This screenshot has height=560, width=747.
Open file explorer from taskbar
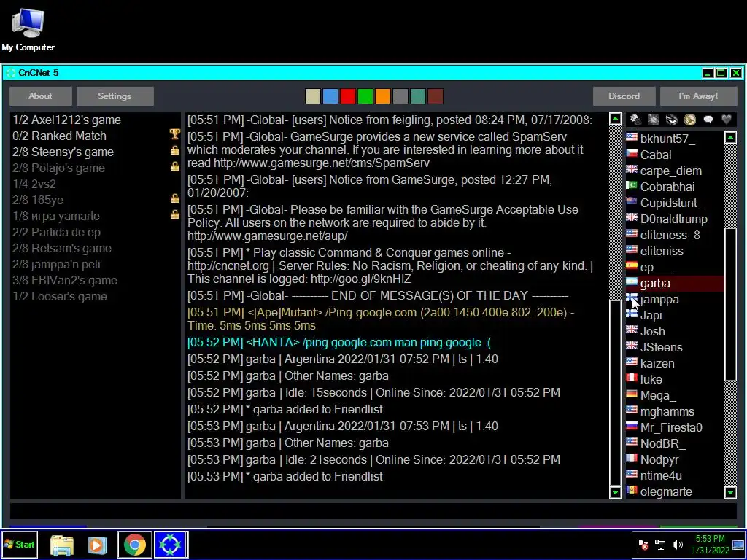coord(62,545)
